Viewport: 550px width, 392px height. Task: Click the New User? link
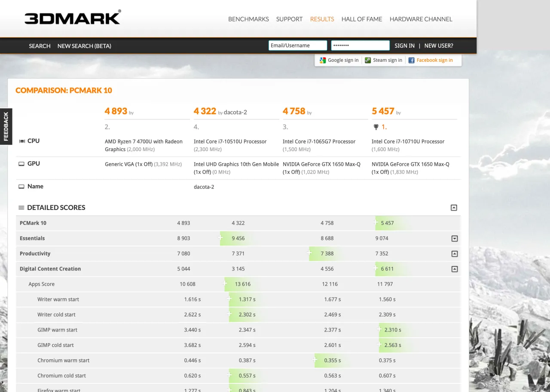tap(438, 46)
